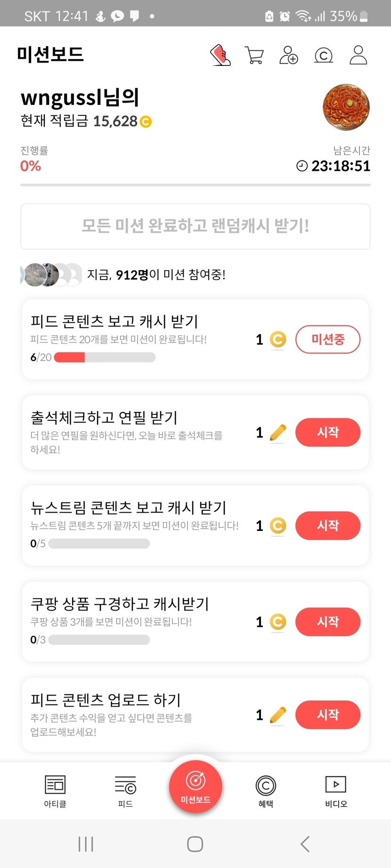Tap the add friend icon
Viewport: 391px width, 868px height.
(x=289, y=55)
